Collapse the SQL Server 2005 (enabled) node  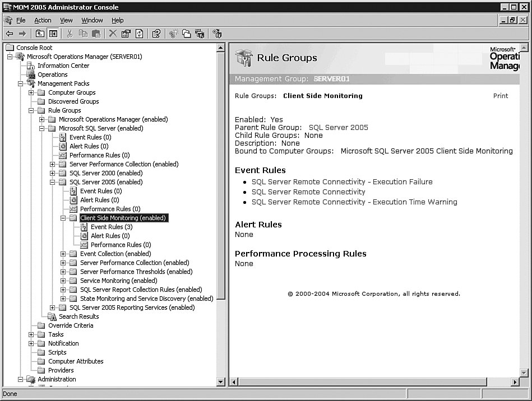[x=53, y=182]
